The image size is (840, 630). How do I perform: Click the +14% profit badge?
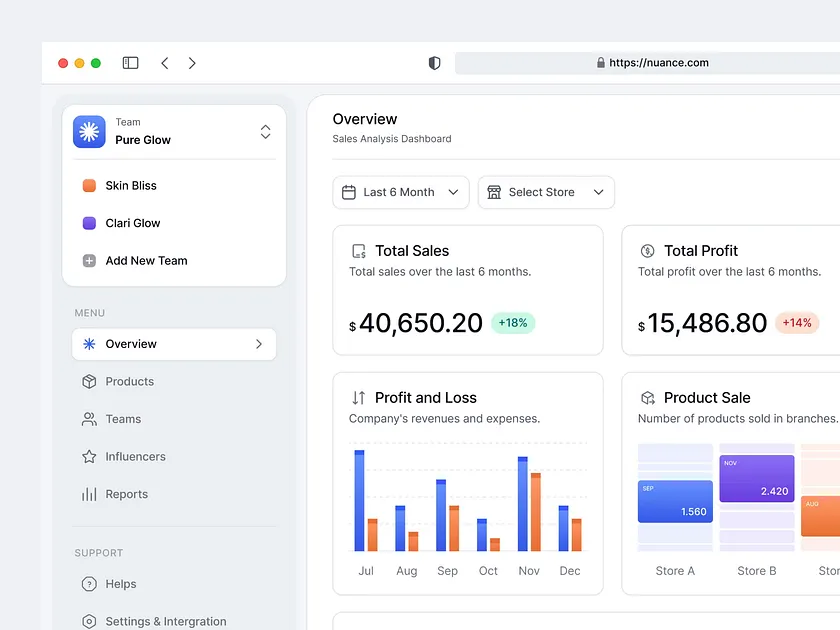tap(797, 323)
